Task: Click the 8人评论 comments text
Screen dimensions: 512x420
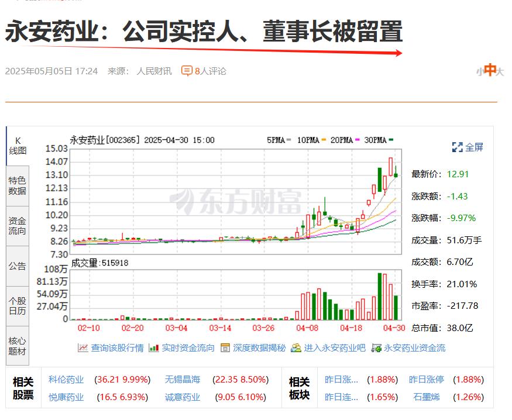Action: (210, 71)
